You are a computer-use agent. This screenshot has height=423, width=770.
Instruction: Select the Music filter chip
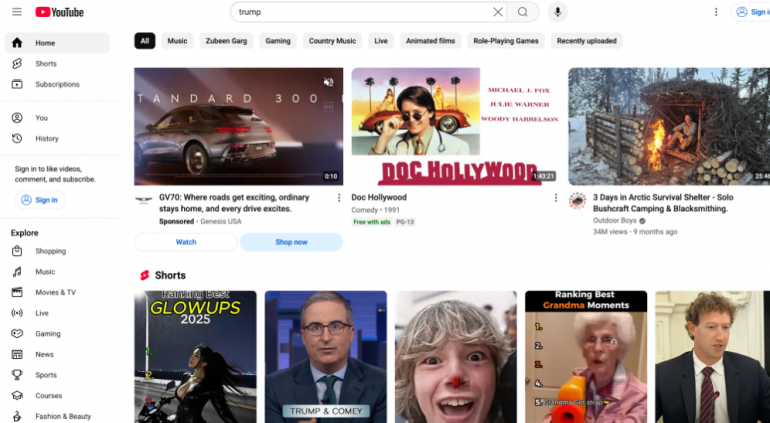177,41
